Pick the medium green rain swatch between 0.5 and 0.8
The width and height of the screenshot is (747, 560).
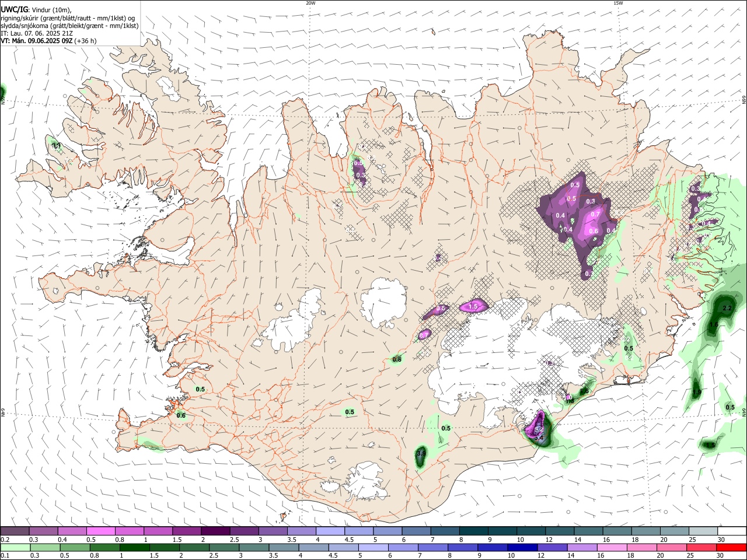(75, 547)
